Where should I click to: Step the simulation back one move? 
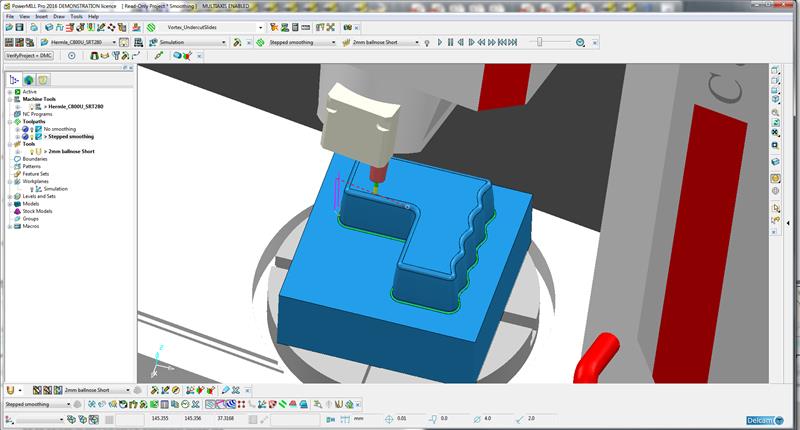[460, 42]
